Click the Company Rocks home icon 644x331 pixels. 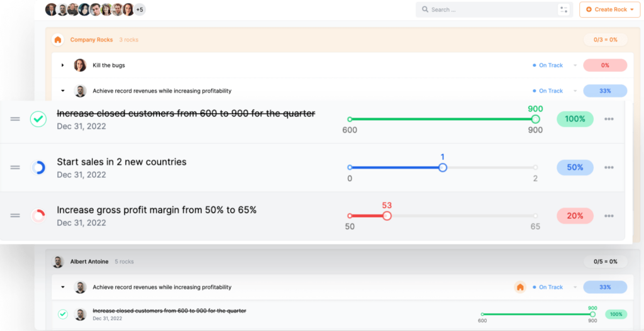point(58,40)
